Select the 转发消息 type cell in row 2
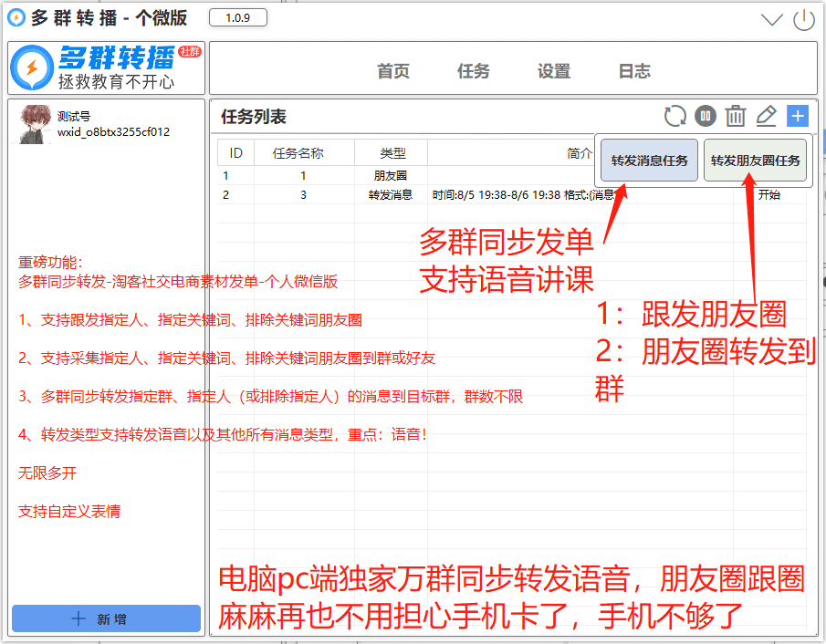Image resolution: width=826 pixels, height=644 pixels. pos(391,195)
